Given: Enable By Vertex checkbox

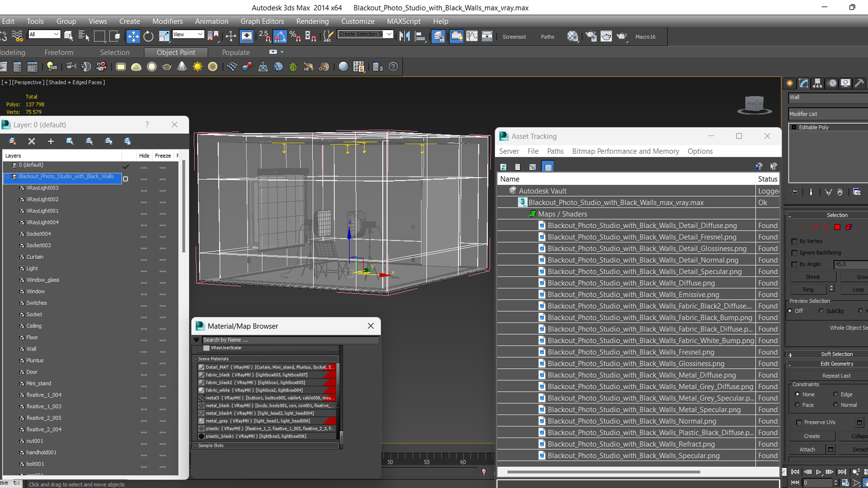Looking at the screenshot, I should [x=794, y=241].
